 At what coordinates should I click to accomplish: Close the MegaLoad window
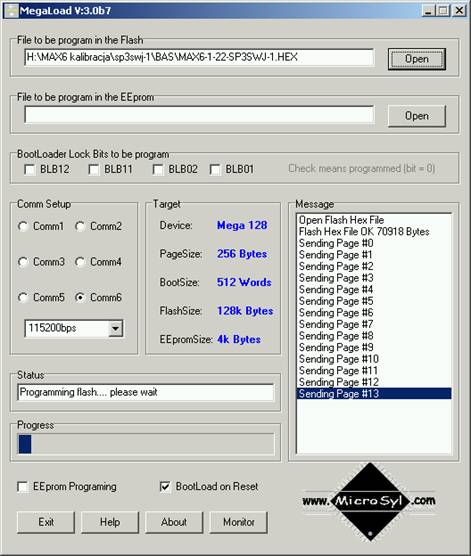tap(459, 10)
